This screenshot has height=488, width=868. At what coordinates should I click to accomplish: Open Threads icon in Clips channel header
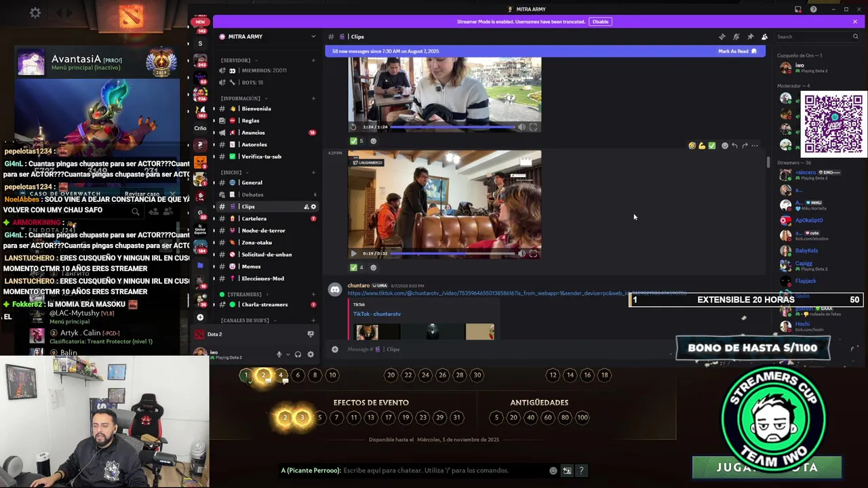point(722,37)
